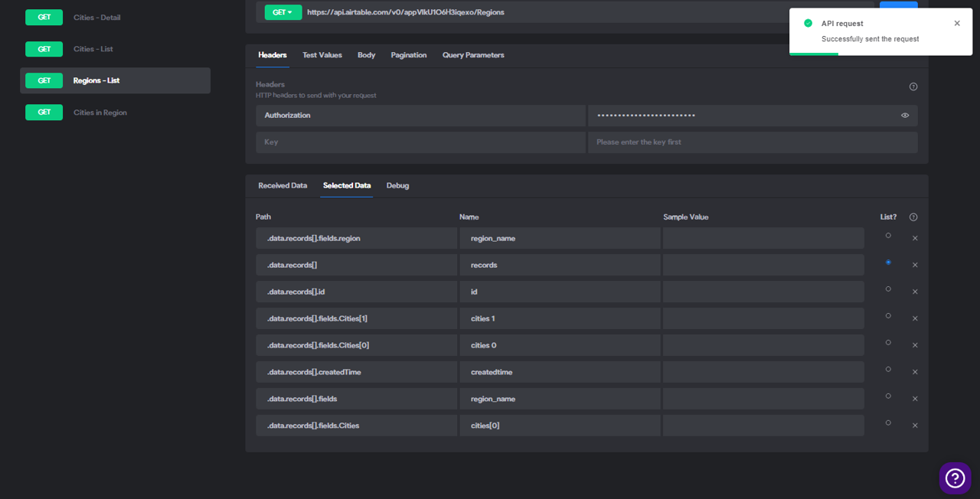Dismiss the API request notification
The image size is (980, 499).
957,24
